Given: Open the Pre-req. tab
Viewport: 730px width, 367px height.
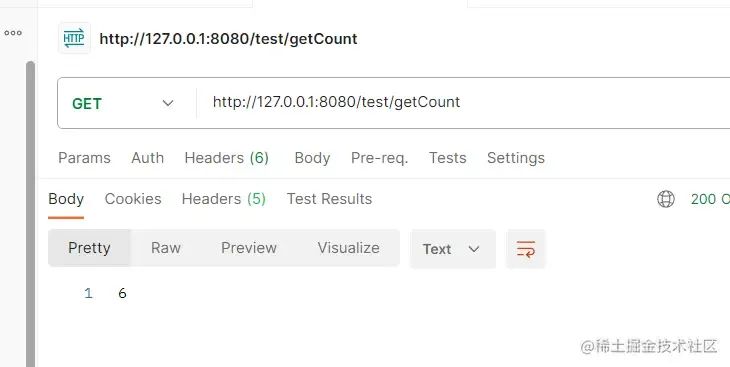Looking at the screenshot, I should point(379,158).
